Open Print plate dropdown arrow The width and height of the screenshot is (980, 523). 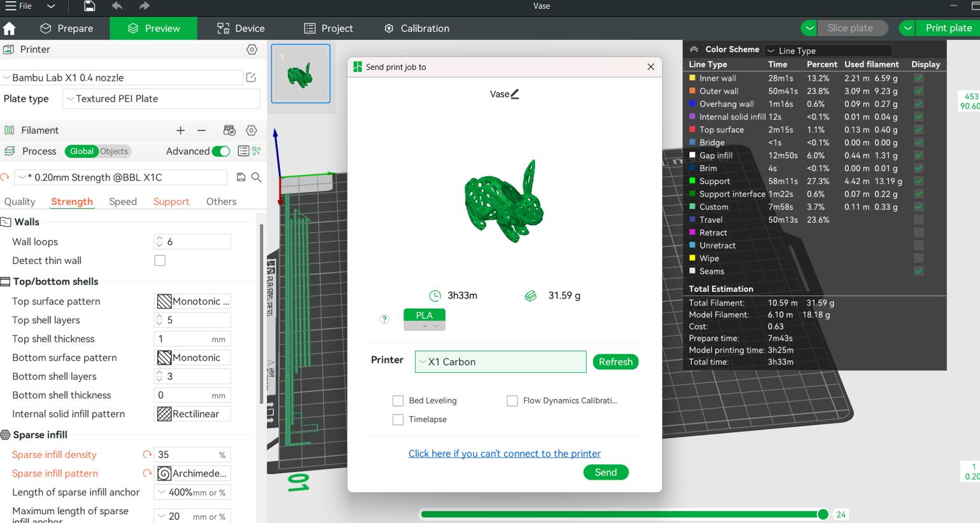(x=907, y=28)
